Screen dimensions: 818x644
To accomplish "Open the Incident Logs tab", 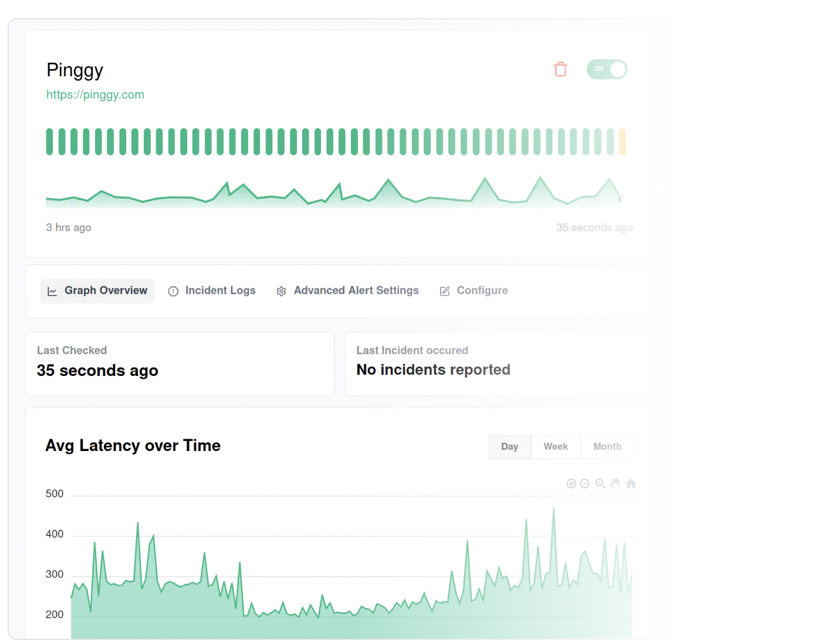I will coord(212,291).
